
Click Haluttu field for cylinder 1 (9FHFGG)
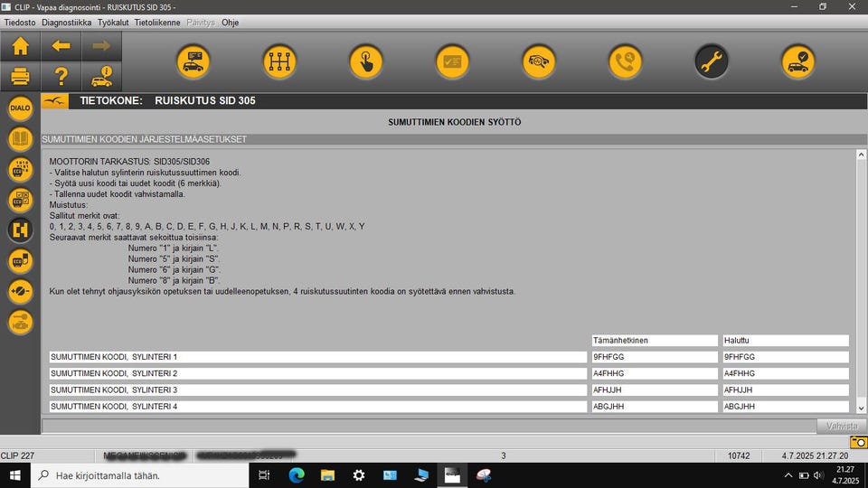coord(786,357)
